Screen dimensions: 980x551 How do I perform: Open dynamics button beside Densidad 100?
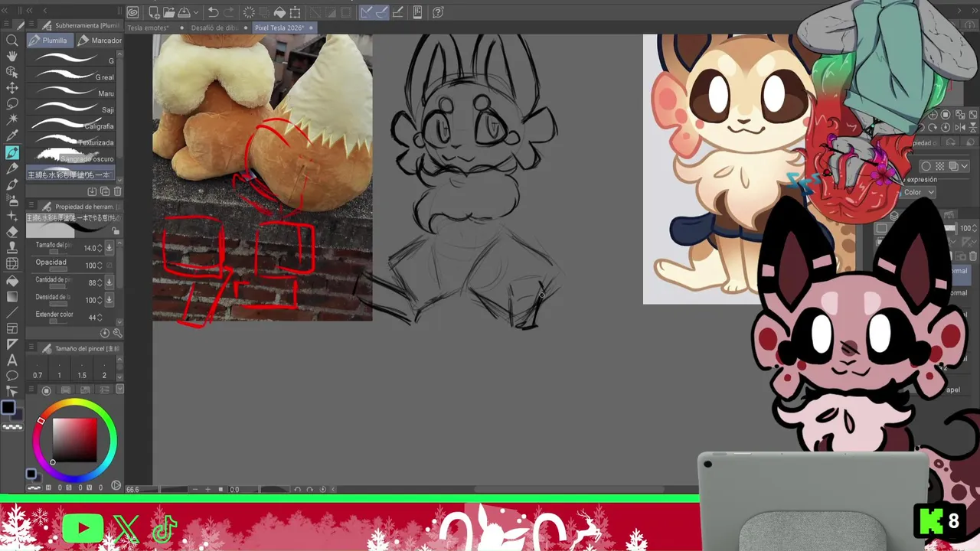click(x=109, y=300)
